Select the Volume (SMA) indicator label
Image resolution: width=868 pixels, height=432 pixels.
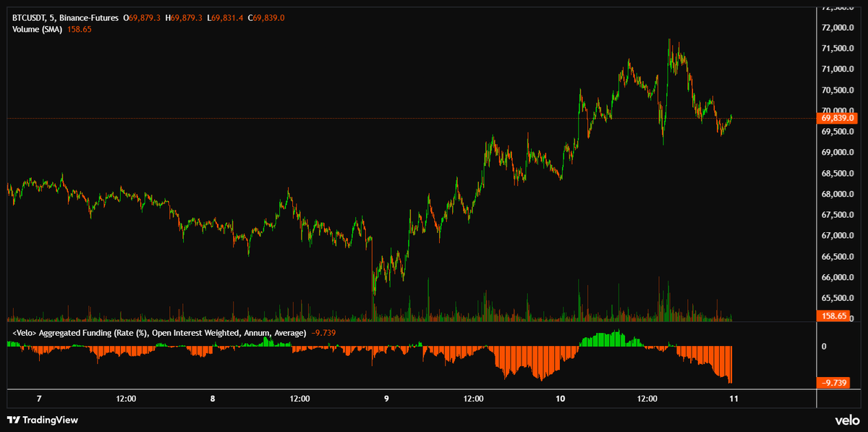pyautogui.click(x=38, y=30)
